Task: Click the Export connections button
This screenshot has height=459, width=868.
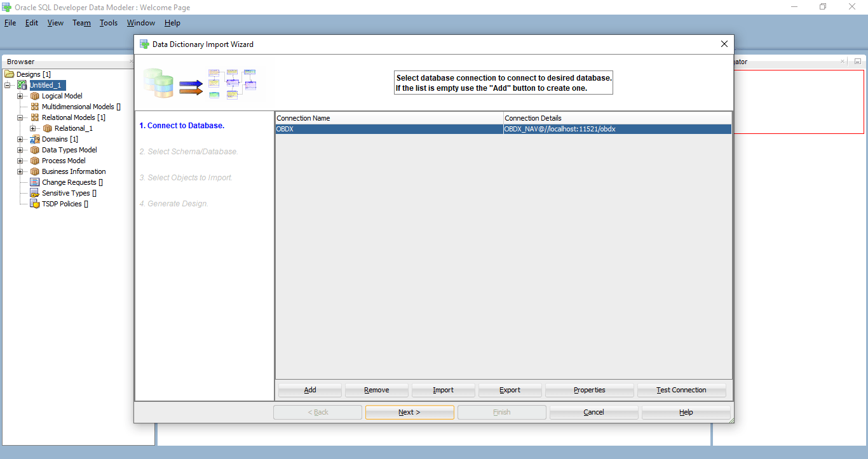Action: (510, 390)
